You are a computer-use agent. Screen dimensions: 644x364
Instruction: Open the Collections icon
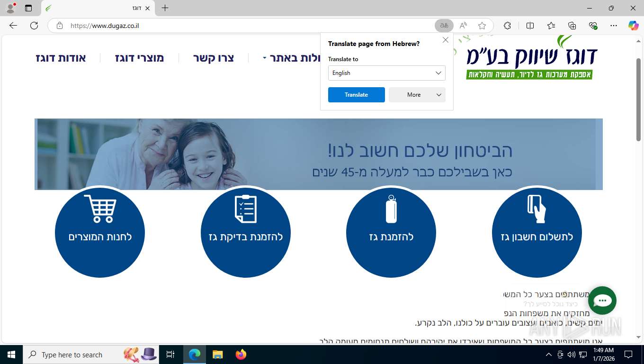click(572, 26)
